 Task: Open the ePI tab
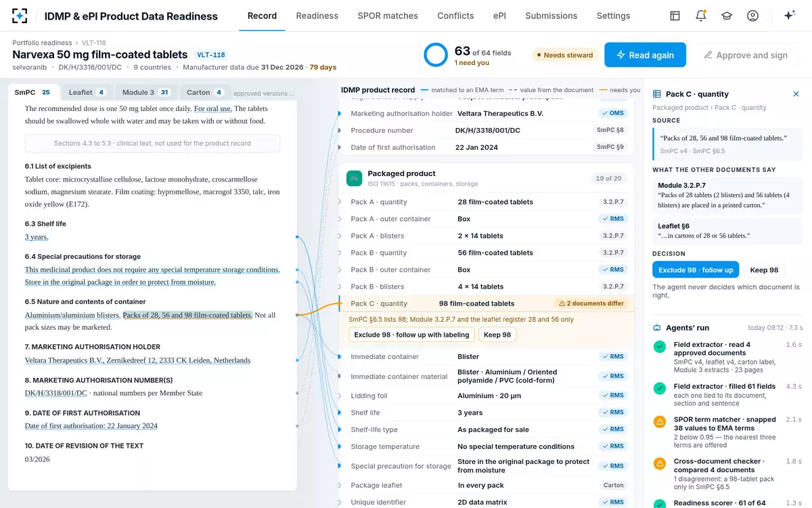click(499, 16)
